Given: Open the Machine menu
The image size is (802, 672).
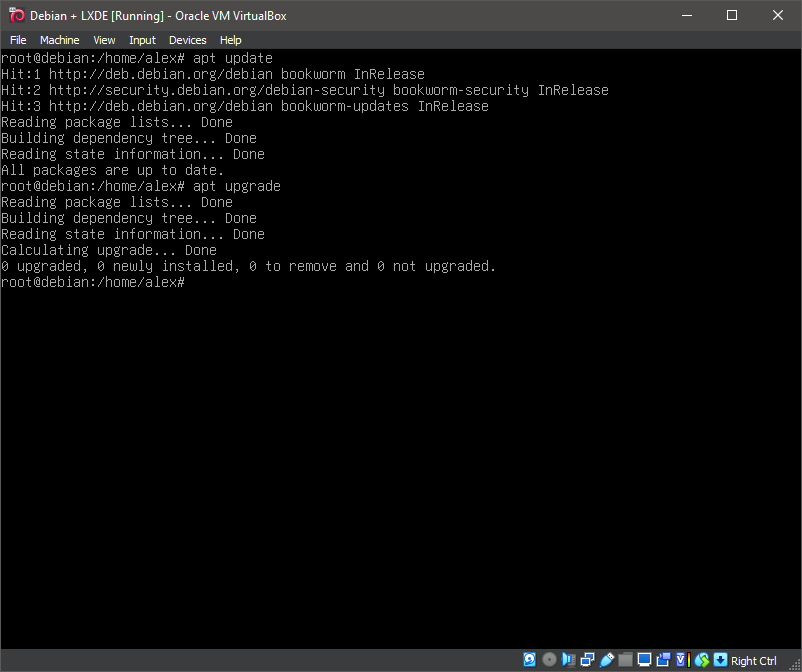Looking at the screenshot, I should (x=59, y=40).
